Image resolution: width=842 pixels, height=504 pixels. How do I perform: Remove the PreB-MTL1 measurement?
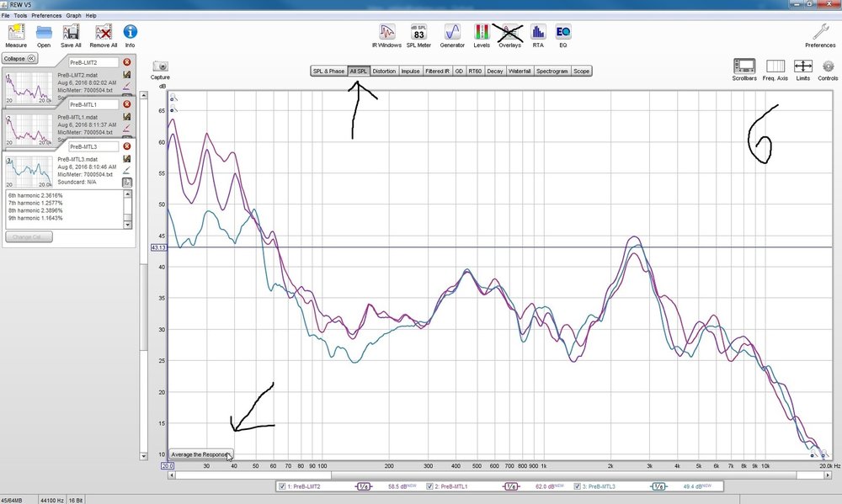127,104
